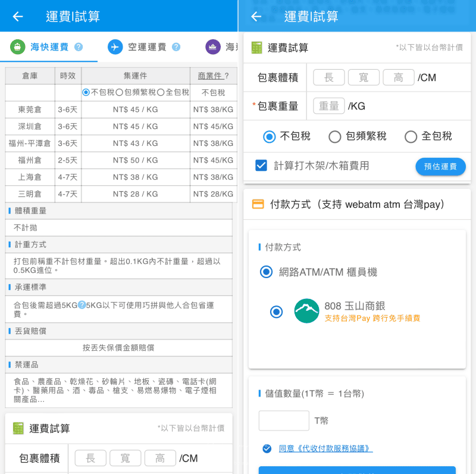
Task: Click 2-5天 delivery time cell
Action: point(68,160)
